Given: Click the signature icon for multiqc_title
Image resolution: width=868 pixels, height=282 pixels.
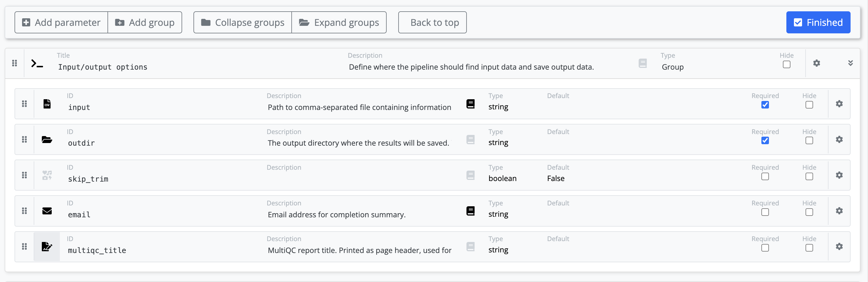Looking at the screenshot, I should click(47, 247).
